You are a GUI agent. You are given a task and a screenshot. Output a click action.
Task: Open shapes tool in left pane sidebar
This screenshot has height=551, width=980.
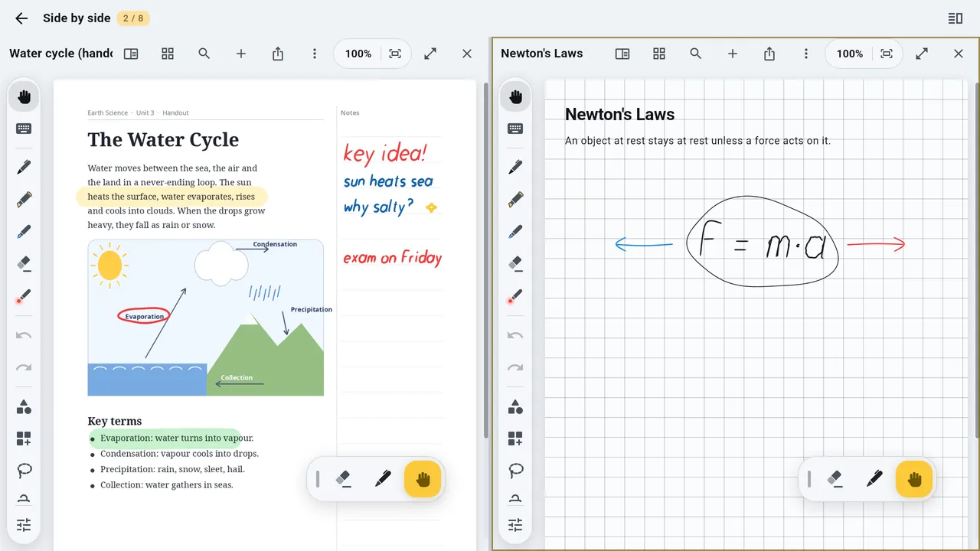point(24,406)
